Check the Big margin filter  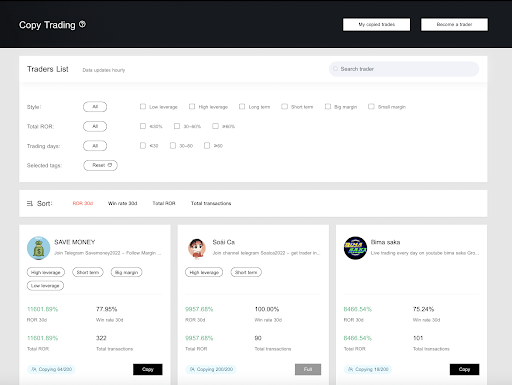328,107
